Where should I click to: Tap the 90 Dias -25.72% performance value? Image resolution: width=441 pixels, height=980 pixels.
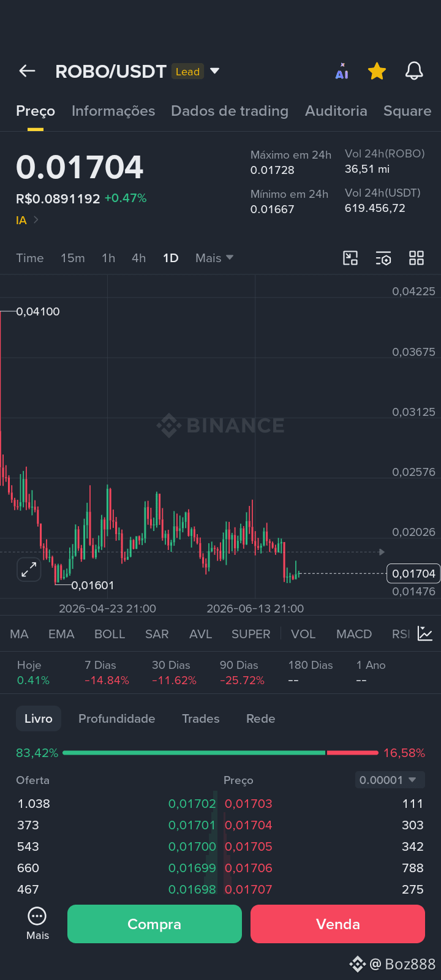(242, 680)
